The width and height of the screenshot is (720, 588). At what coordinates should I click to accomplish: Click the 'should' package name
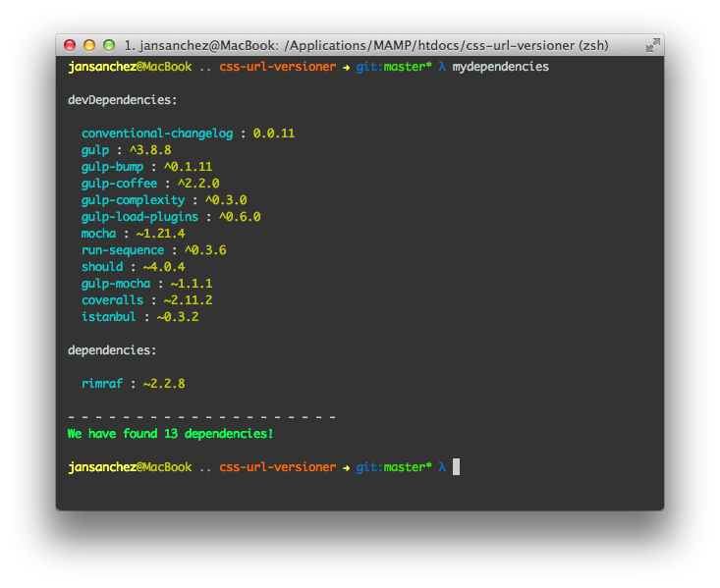click(102, 267)
